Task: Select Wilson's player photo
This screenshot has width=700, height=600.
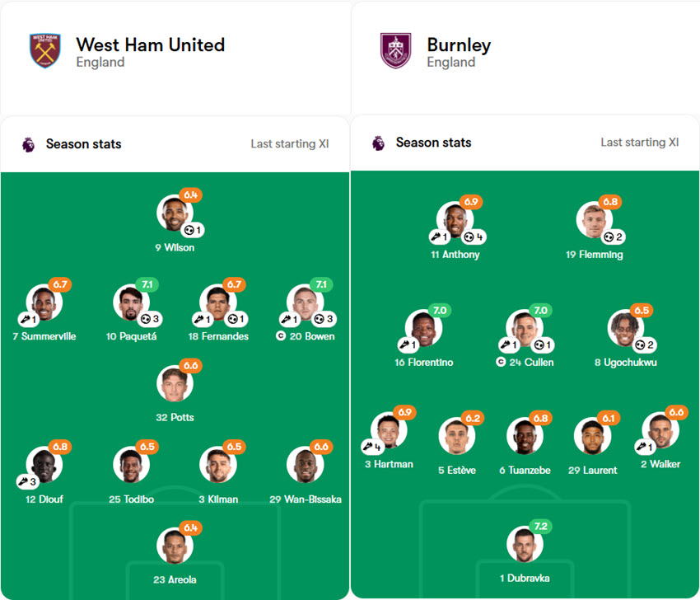Action: [x=175, y=212]
